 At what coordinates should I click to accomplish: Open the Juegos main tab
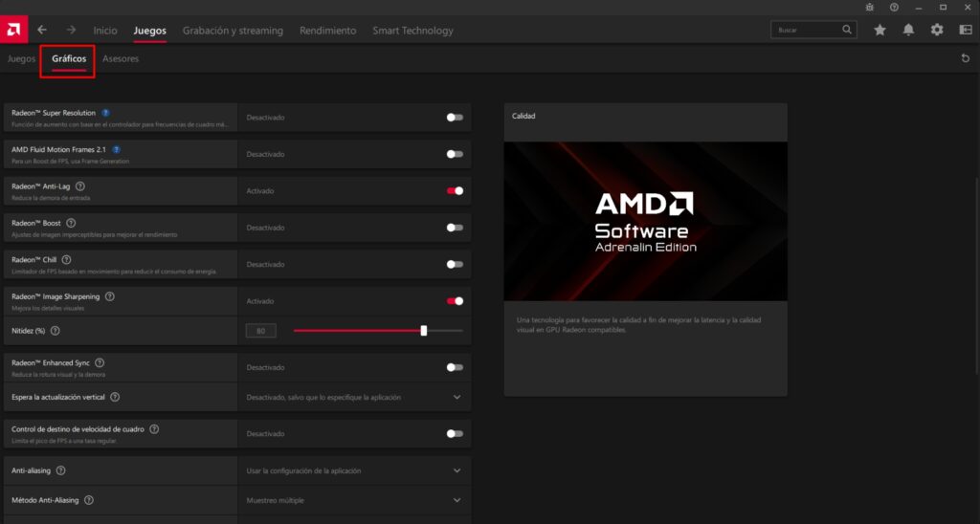coord(150,30)
